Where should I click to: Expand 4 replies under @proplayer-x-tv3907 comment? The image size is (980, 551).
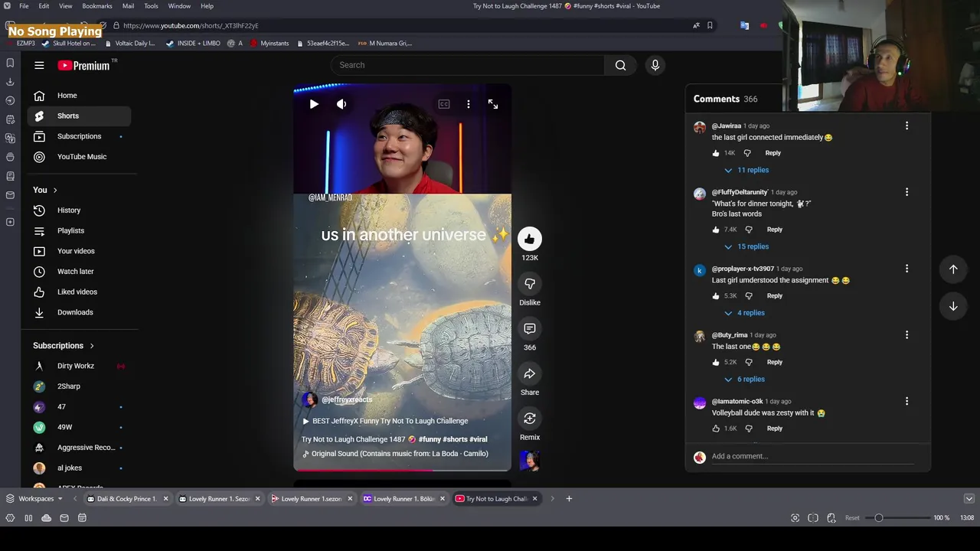[745, 313]
